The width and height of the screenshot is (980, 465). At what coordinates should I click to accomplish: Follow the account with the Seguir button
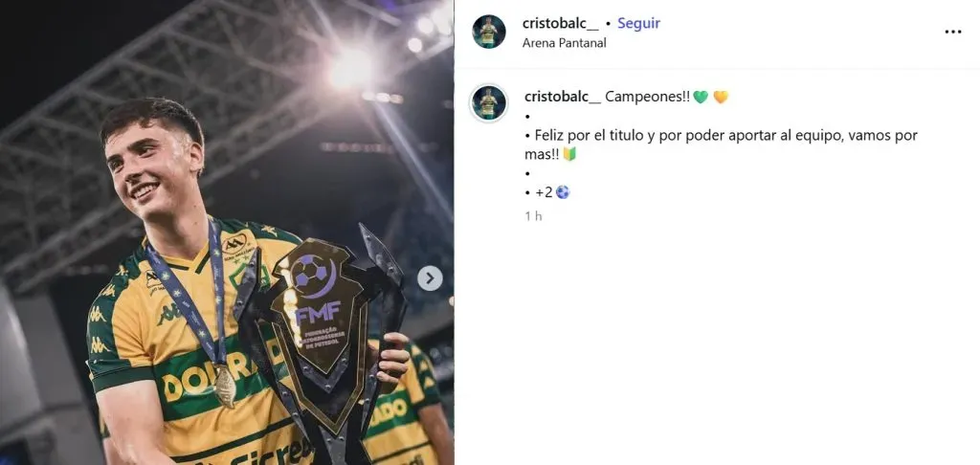638,23
